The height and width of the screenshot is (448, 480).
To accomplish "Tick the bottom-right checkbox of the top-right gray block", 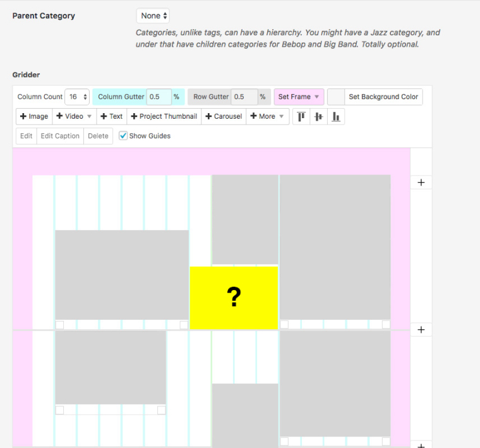I will [x=386, y=325].
